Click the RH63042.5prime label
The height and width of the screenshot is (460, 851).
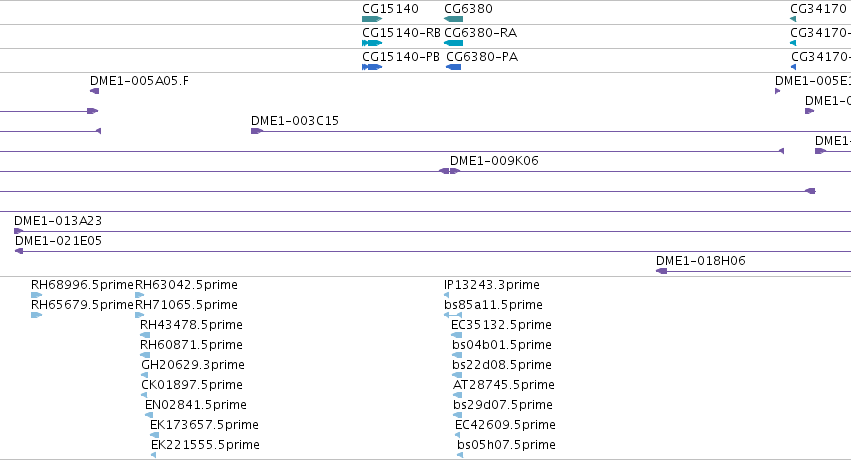[x=186, y=285]
